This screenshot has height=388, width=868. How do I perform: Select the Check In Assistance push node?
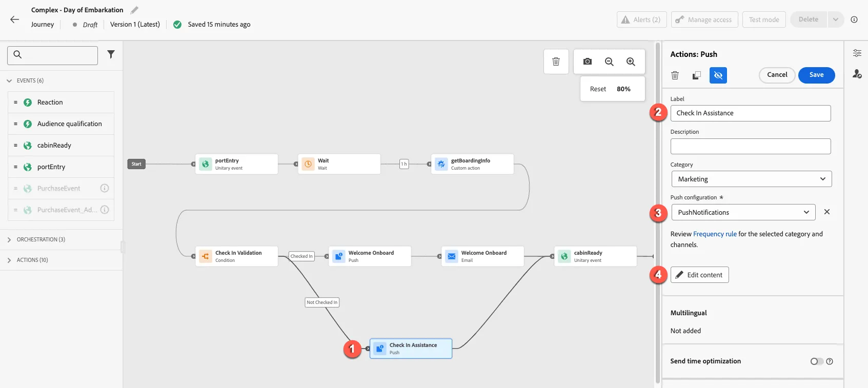tap(411, 349)
